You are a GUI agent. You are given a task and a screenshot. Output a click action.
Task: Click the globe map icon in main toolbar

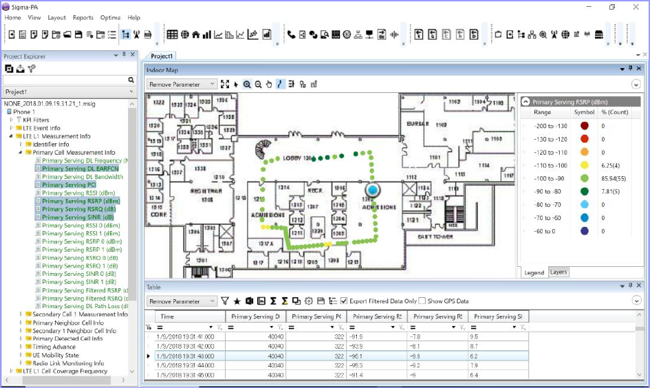pos(184,34)
